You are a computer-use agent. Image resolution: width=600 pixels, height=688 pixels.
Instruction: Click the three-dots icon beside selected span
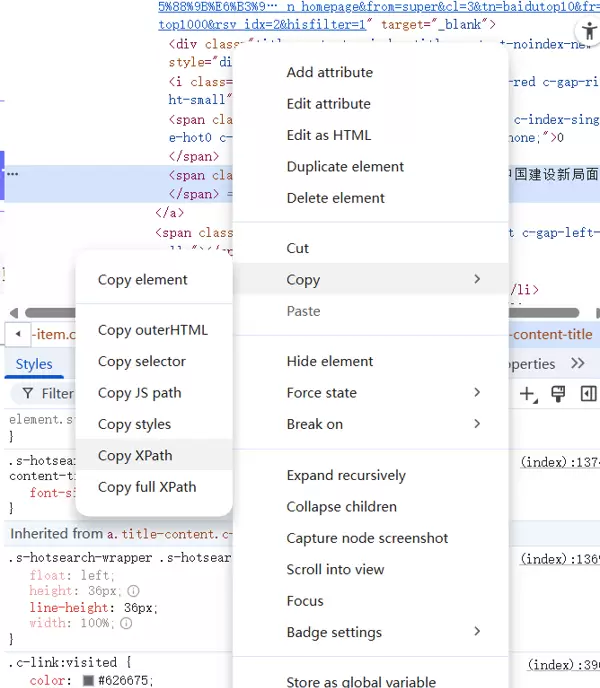[13, 174]
